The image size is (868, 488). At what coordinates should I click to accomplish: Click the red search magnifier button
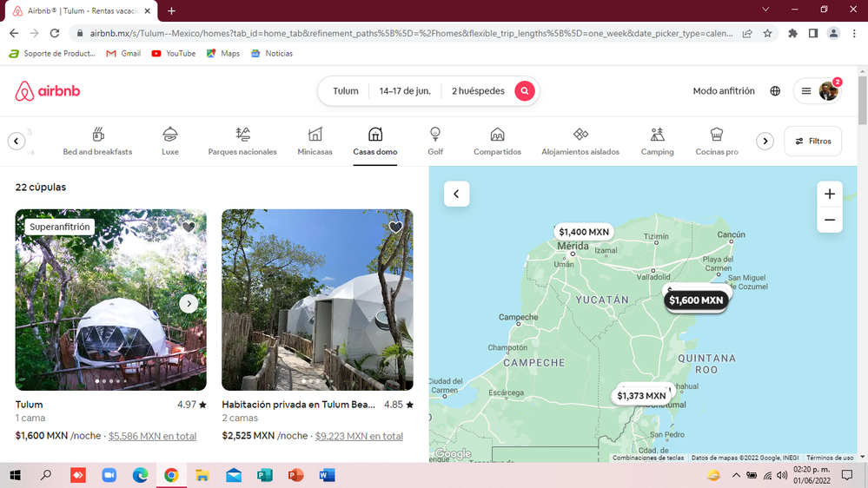click(524, 91)
